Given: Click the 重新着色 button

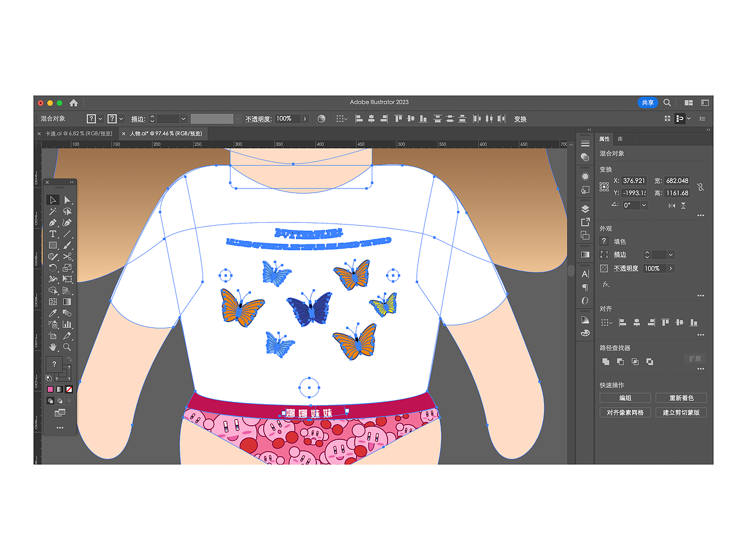Looking at the screenshot, I should pos(681,398).
